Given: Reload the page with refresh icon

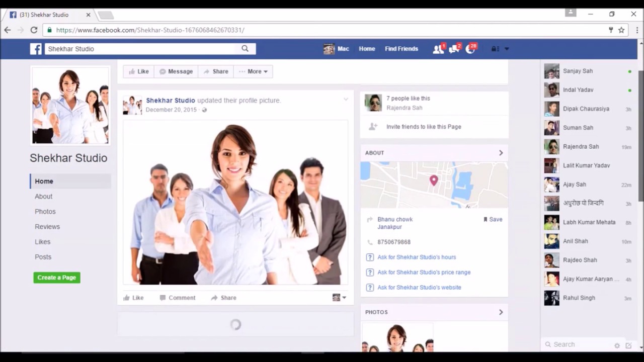Looking at the screenshot, I should click(x=34, y=30).
